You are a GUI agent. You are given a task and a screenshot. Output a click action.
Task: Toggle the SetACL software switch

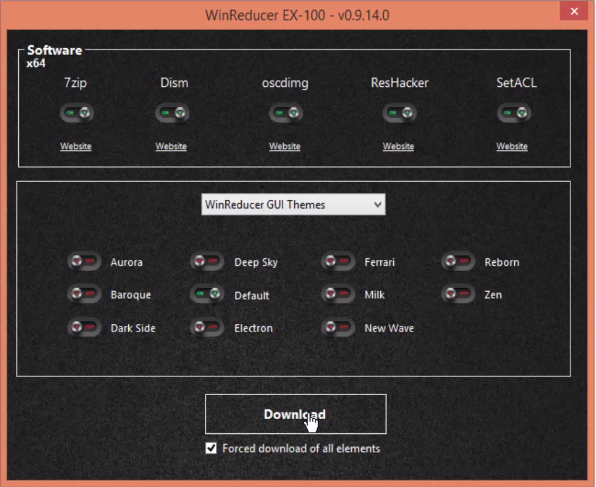click(x=514, y=113)
